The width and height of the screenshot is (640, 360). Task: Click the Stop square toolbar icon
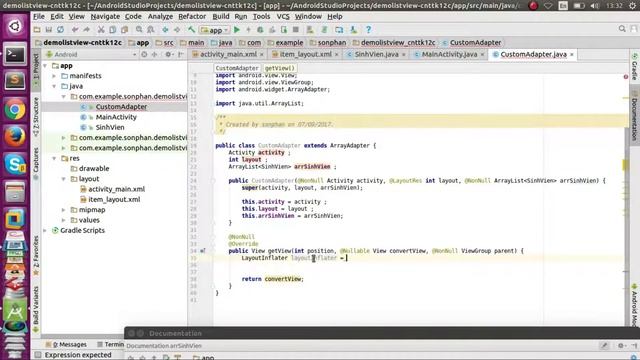pos(296,30)
